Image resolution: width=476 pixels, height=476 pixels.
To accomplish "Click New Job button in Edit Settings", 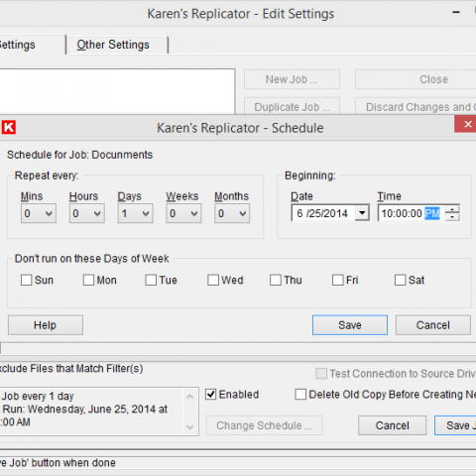I will coord(292,79).
